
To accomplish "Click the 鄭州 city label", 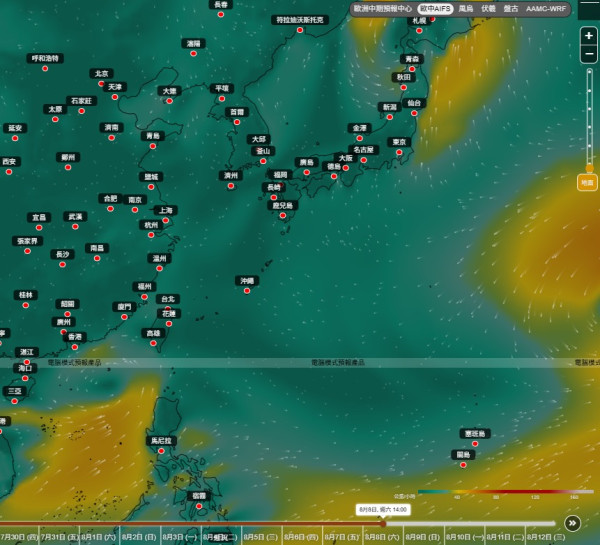I will click(68, 157).
